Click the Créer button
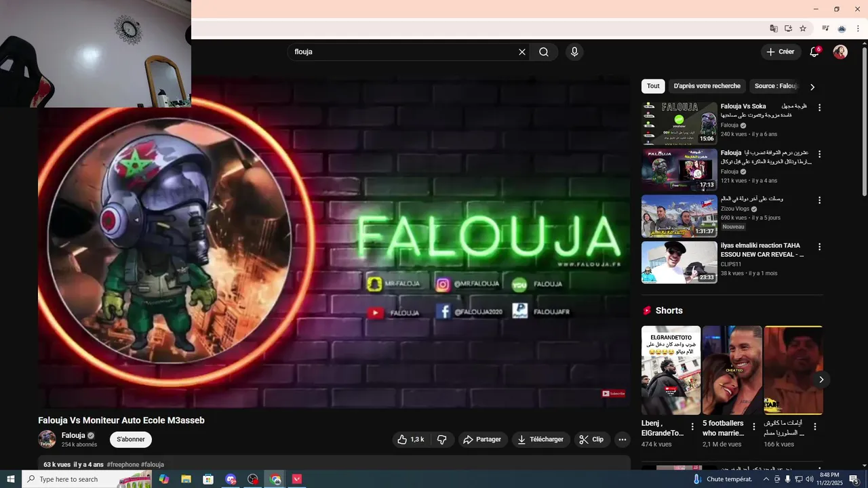This screenshot has width=868, height=488. point(781,52)
